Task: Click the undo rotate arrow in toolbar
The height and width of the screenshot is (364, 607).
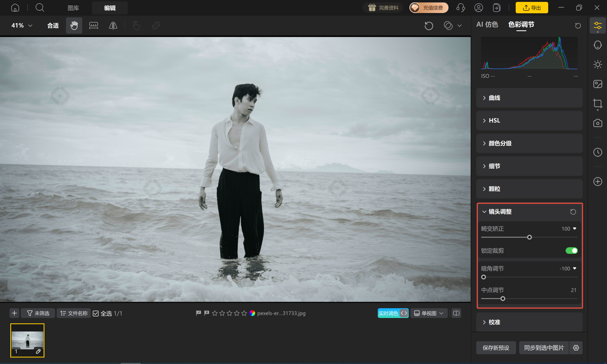Action: (x=429, y=26)
